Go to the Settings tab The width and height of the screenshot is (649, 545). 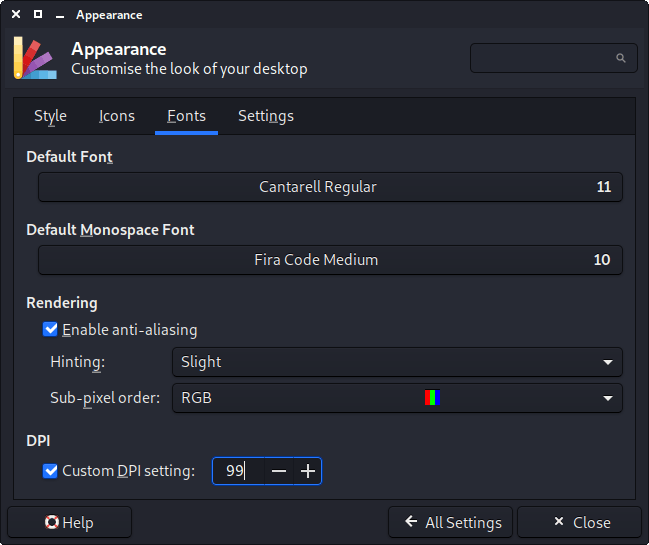pyautogui.click(x=265, y=116)
